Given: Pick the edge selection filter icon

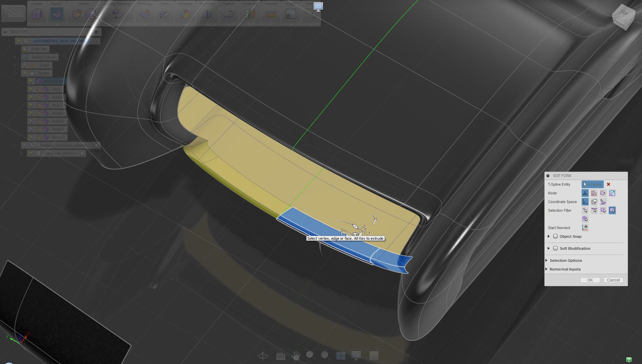Looking at the screenshot, I should pyautogui.click(x=594, y=210).
